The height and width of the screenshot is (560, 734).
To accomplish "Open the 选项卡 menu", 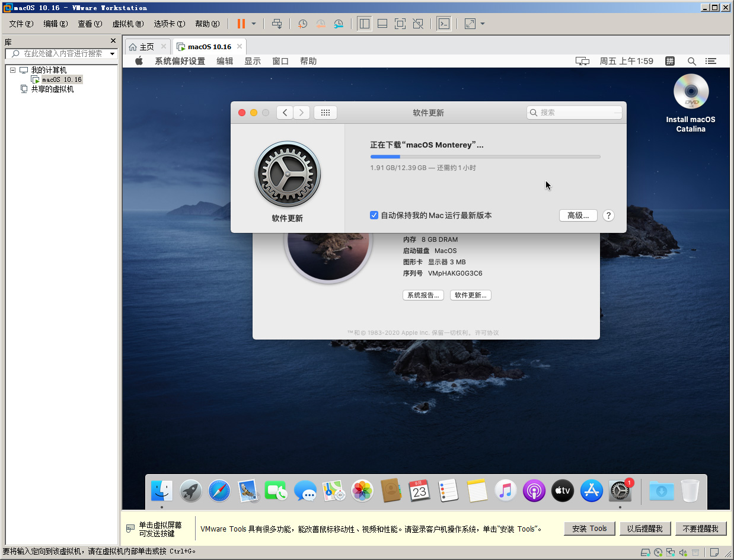I will click(x=170, y=24).
